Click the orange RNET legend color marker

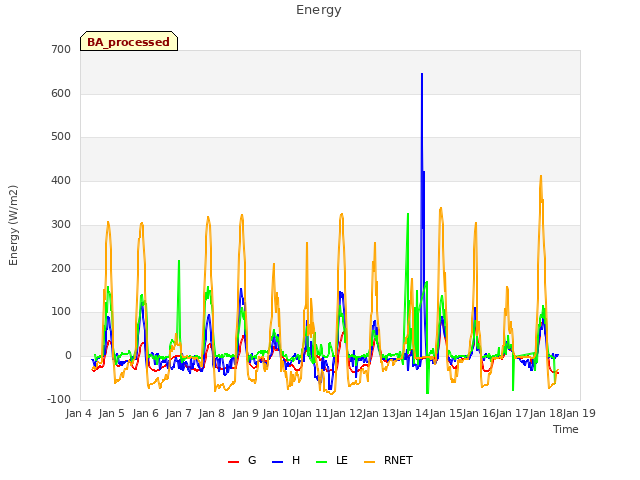[x=369, y=462]
